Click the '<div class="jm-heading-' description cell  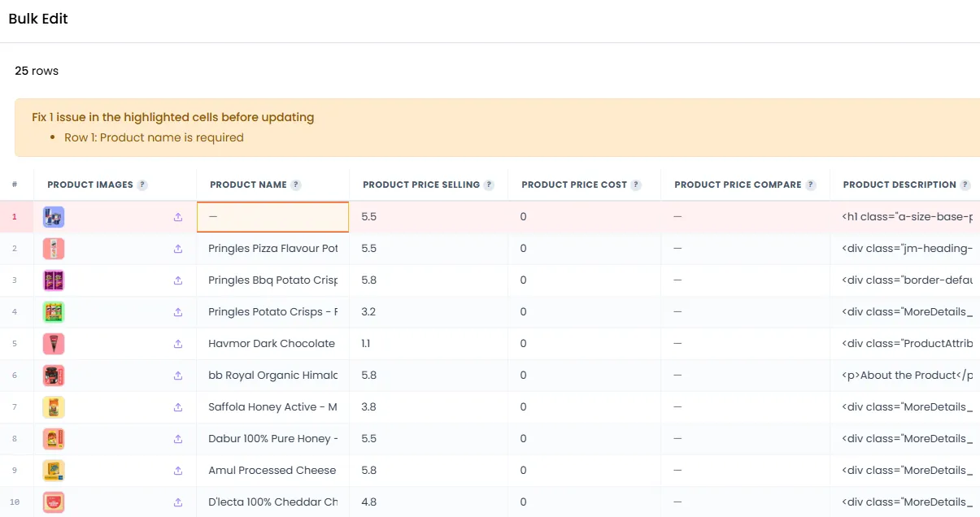[905, 249]
